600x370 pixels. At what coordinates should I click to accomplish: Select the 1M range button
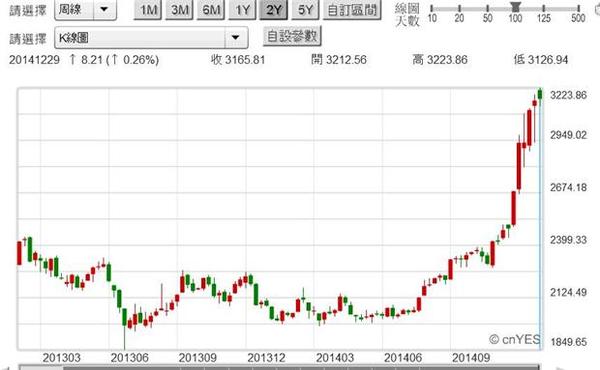pyautogui.click(x=148, y=10)
